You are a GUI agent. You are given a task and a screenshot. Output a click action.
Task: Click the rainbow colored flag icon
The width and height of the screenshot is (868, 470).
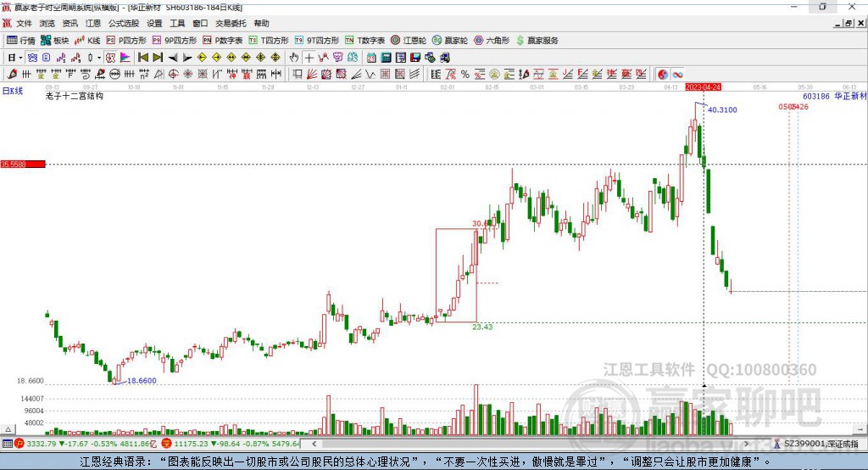125,58
